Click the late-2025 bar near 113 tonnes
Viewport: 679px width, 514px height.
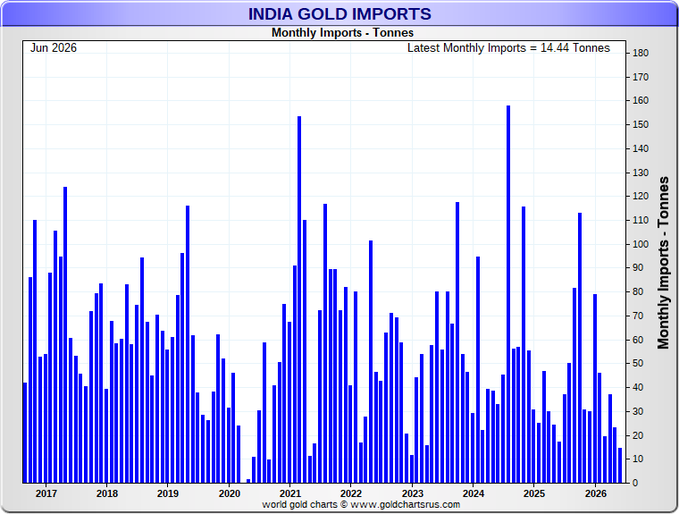tap(580, 348)
